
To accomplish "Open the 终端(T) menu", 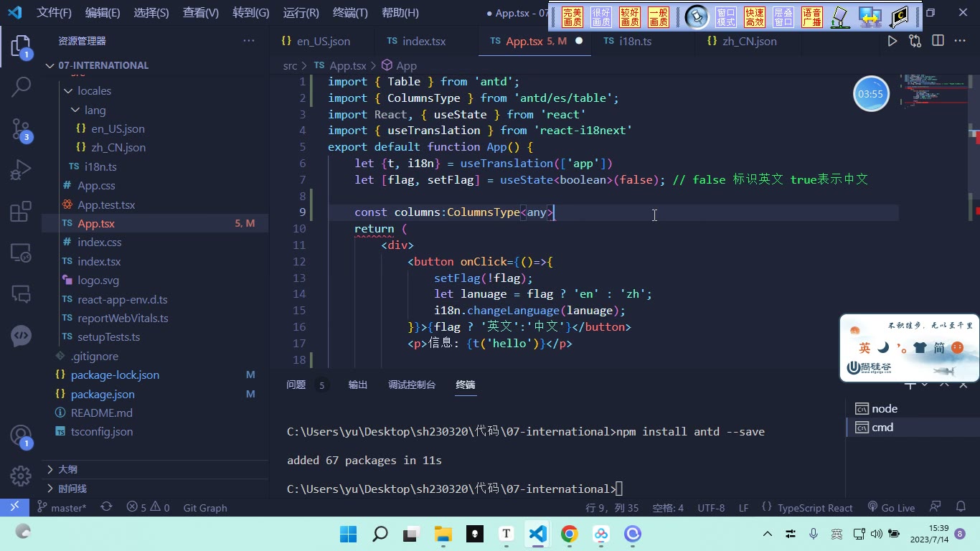I will 350,13.
